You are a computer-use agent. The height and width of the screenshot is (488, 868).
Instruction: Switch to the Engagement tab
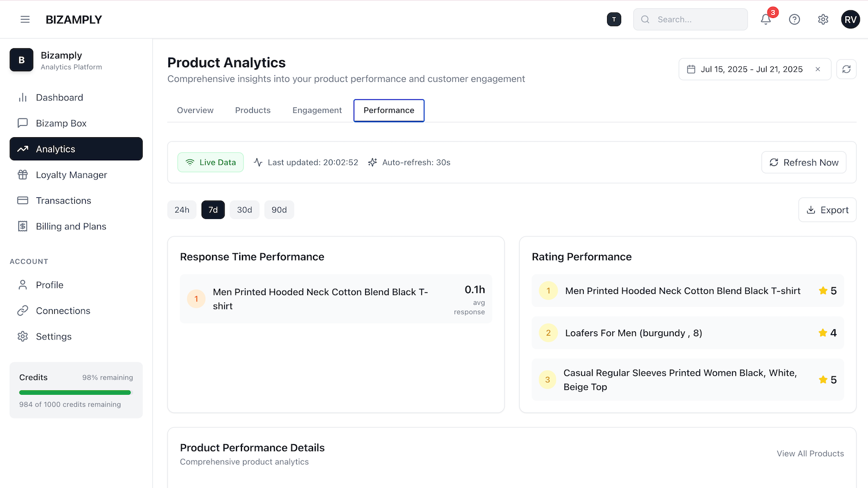pos(317,110)
